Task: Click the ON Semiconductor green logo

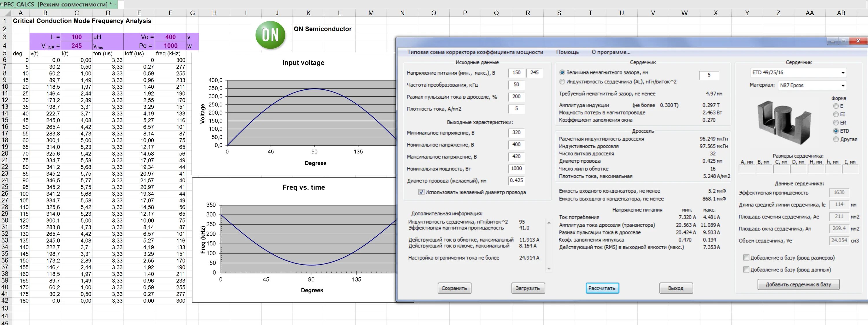Action: pos(270,35)
